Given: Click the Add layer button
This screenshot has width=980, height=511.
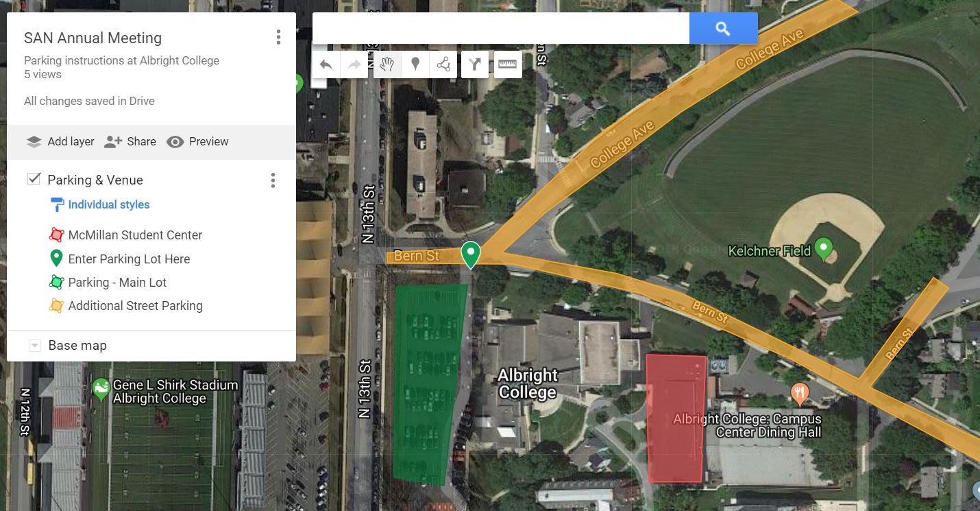Looking at the screenshot, I should (60, 141).
